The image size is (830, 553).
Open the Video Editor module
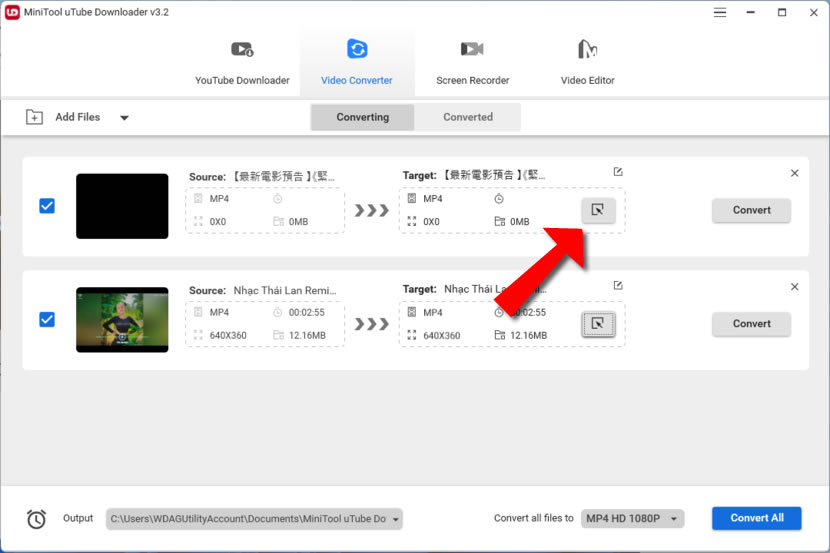point(587,63)
